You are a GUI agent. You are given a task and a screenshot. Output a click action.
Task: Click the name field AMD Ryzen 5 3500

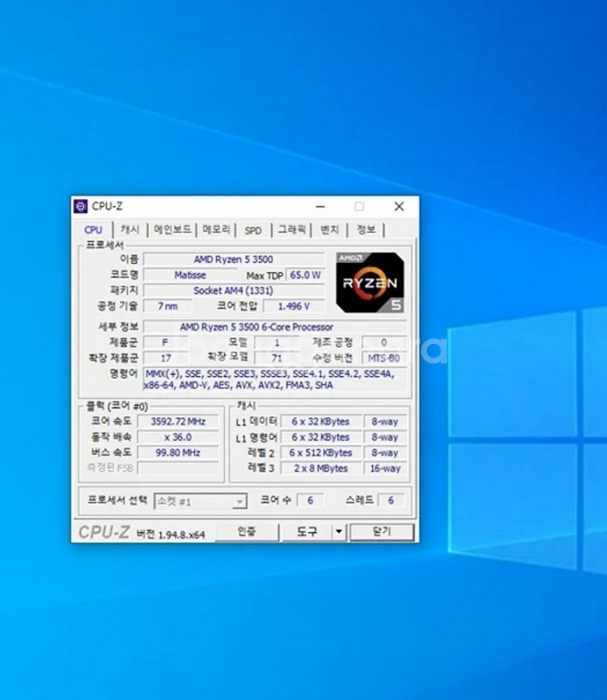click(x=233, y=260)
